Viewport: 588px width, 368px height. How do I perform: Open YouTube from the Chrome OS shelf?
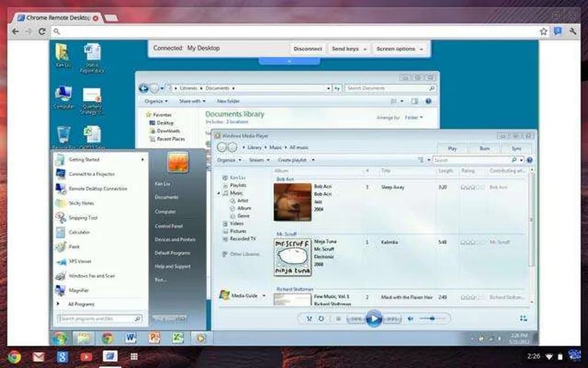tap(86, 357)
